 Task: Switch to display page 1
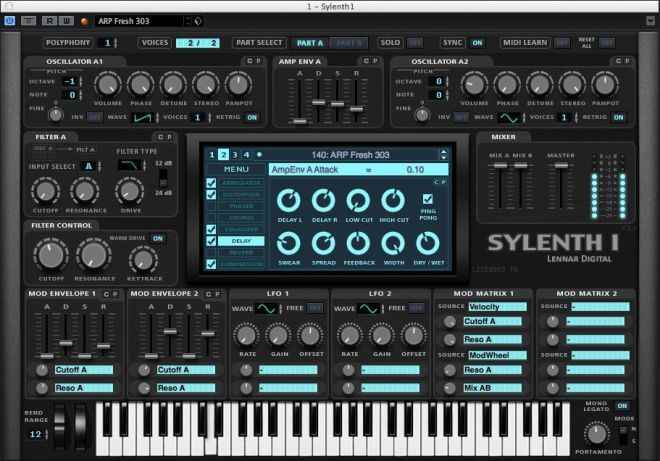212,155
